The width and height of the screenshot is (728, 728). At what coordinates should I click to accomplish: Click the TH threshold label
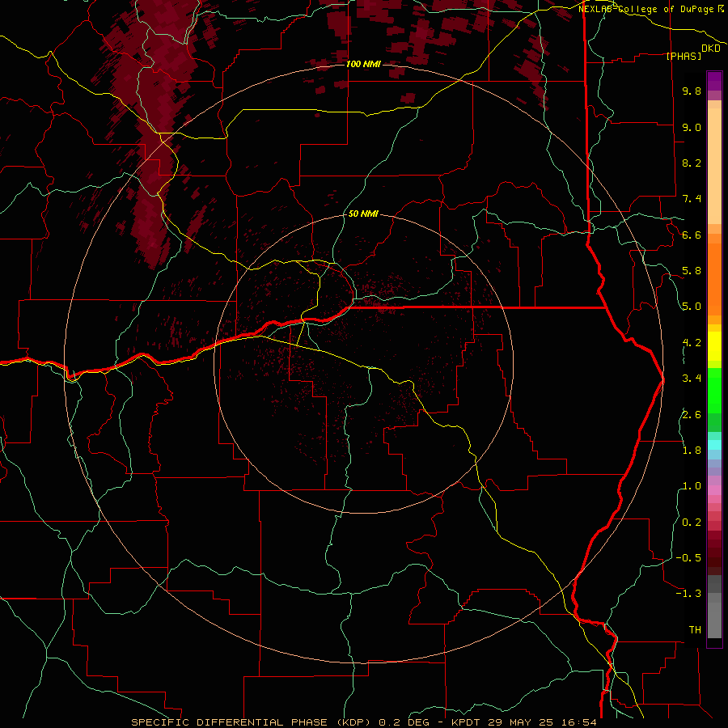pos(695,630)
